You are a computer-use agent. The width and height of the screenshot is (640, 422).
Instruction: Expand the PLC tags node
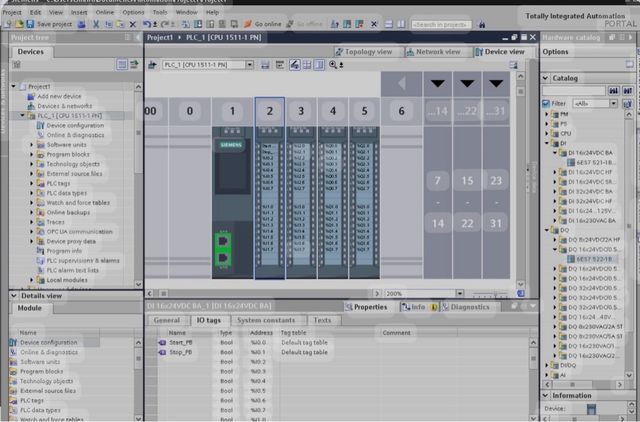point(31,184)
